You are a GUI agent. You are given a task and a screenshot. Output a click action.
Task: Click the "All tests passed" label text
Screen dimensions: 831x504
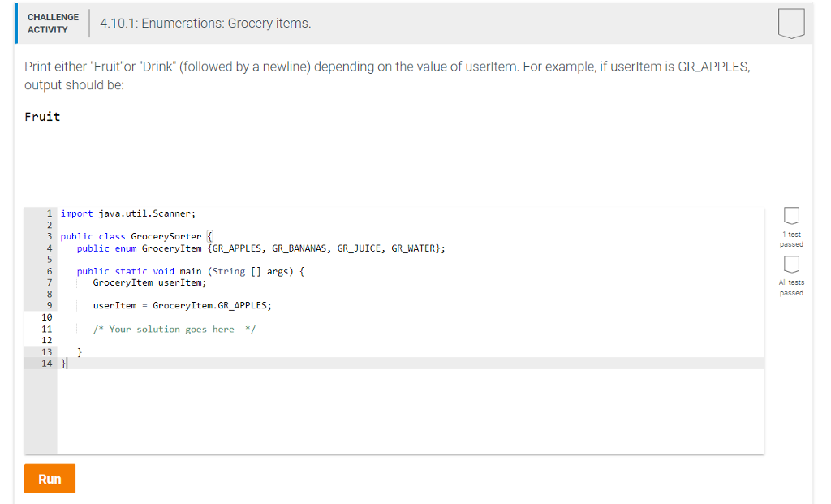[791, 287]
